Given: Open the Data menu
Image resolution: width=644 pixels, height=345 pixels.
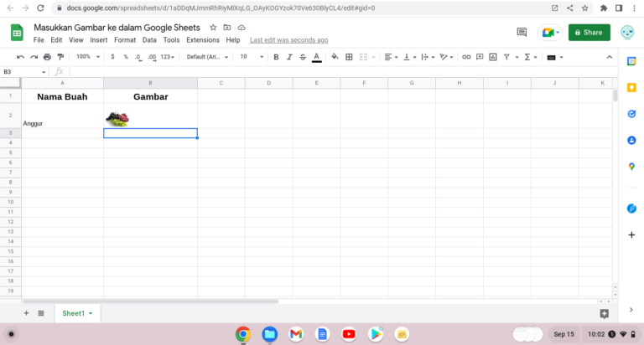Looking at the screenshot, I should (x=149, y=40).
